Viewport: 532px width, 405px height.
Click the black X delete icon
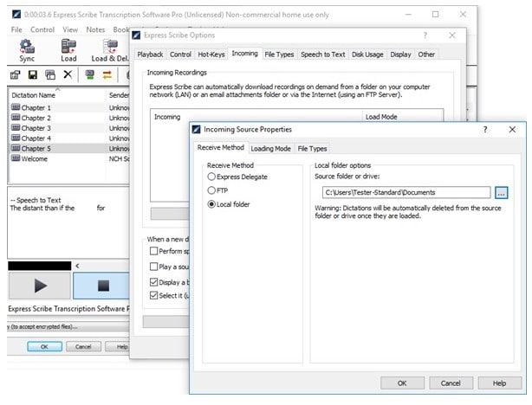68,74
